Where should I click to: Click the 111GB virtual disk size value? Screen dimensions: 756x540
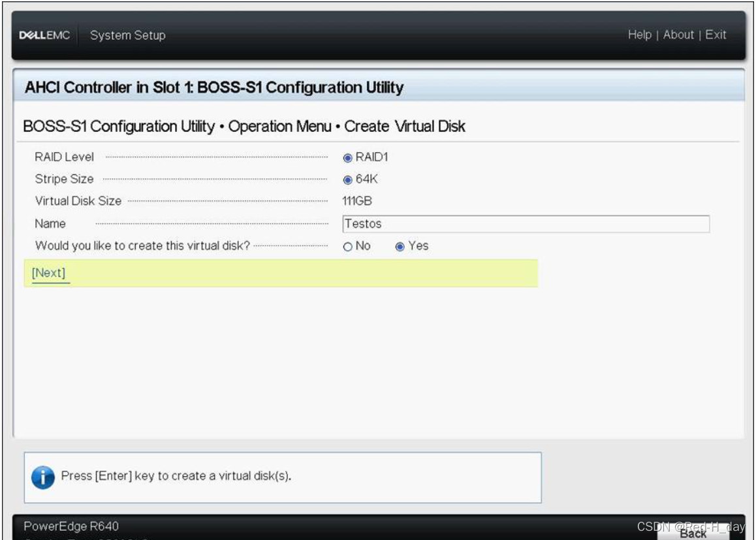click(357, 201)
